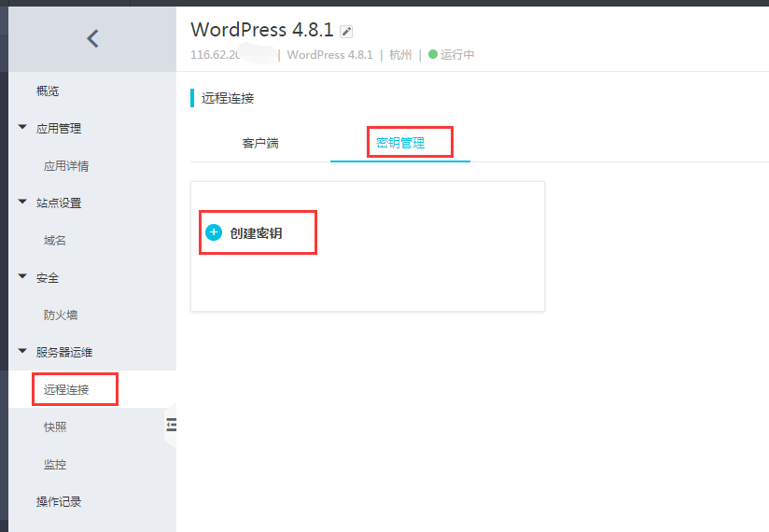This screenshot has height=532, width=769.
Task: Select 远程连接 in the sidebar
Action: [66, 390]
